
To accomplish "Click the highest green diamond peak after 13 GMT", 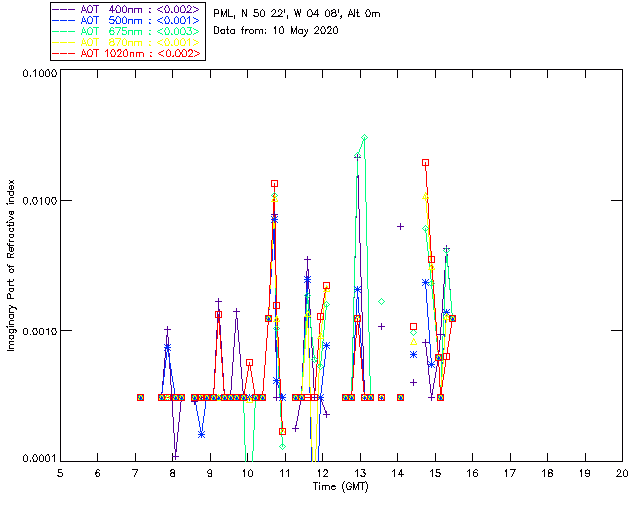I will 365,137.
